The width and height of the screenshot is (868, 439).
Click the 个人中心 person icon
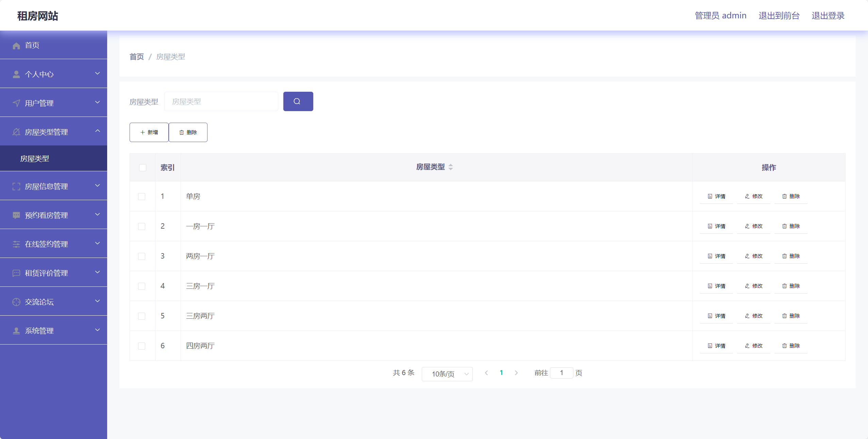[16, 74]
